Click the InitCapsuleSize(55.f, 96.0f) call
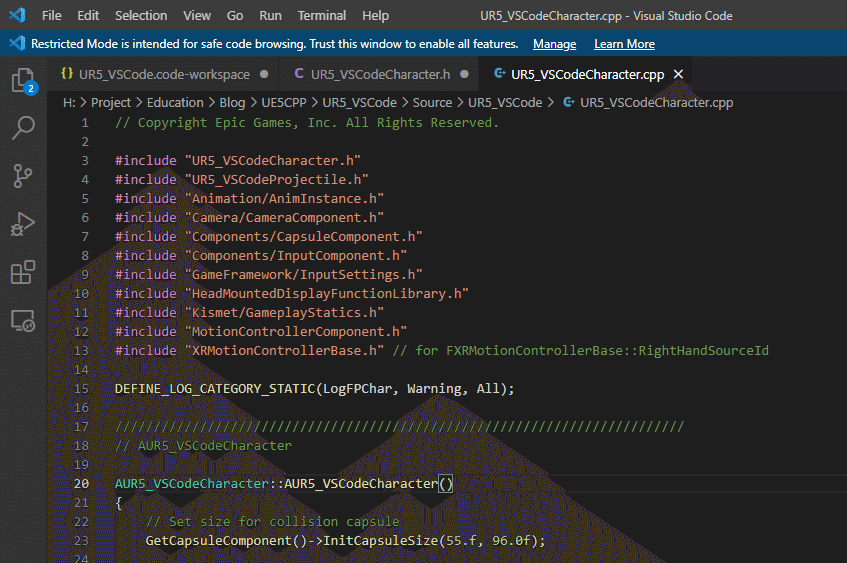This screenshot has height=563, width=847. click(x=434, y=541)
